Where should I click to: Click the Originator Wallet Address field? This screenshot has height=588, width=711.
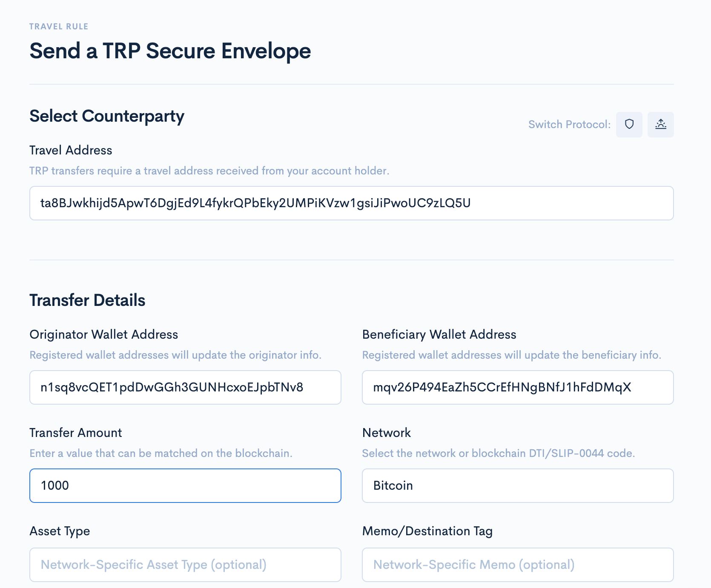click(x=185, y=387)
